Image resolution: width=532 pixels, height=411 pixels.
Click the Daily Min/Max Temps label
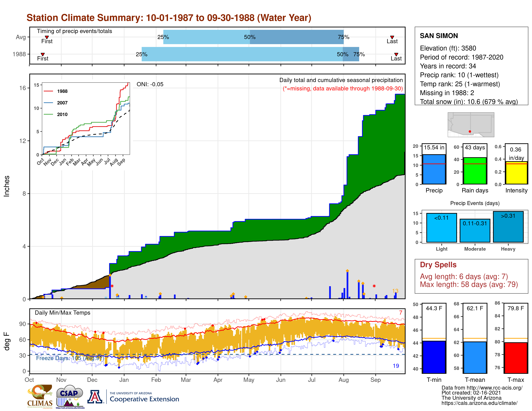[62, 313]
